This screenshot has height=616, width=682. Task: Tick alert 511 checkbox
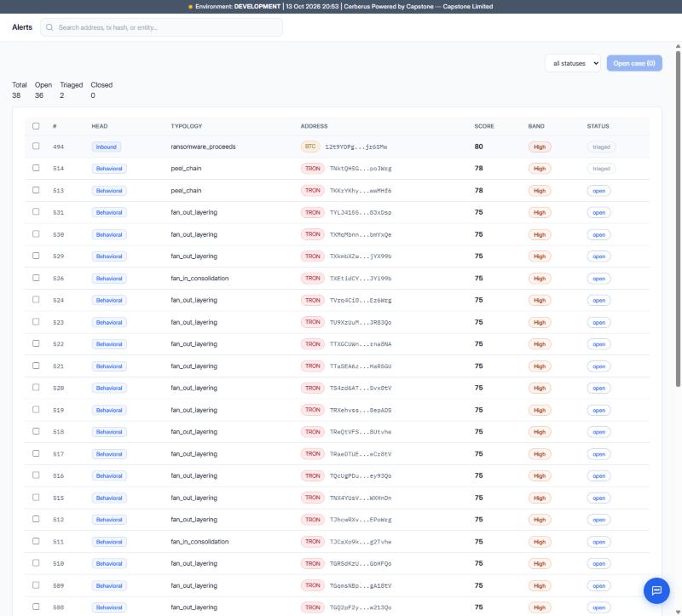point(36,541)
